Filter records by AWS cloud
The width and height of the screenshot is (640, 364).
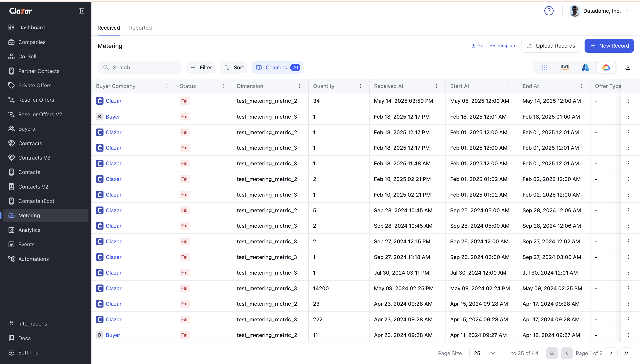coord(565,67)
